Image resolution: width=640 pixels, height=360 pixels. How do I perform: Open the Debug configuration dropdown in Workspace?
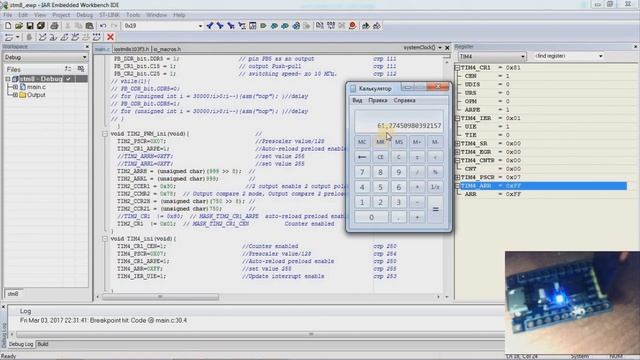pos(84,58)
